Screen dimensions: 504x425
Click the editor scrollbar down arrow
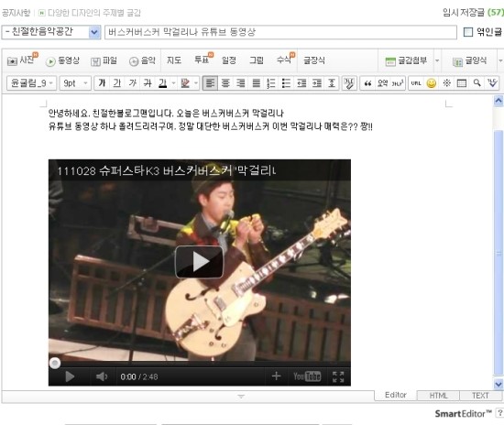coord(499,384)
